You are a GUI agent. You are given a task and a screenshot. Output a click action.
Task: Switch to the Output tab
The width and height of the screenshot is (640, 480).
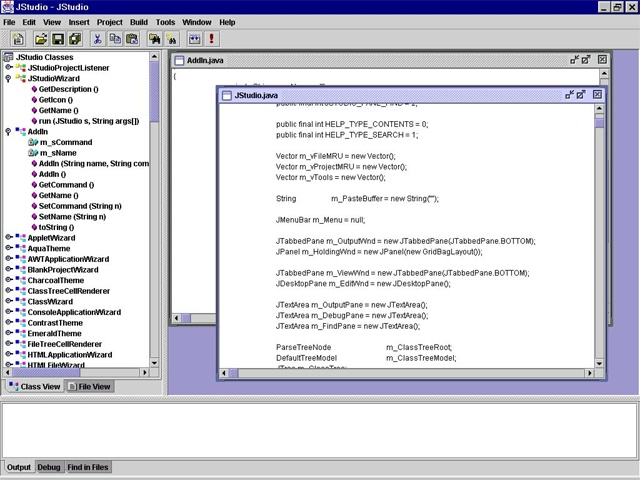(19, 467)
